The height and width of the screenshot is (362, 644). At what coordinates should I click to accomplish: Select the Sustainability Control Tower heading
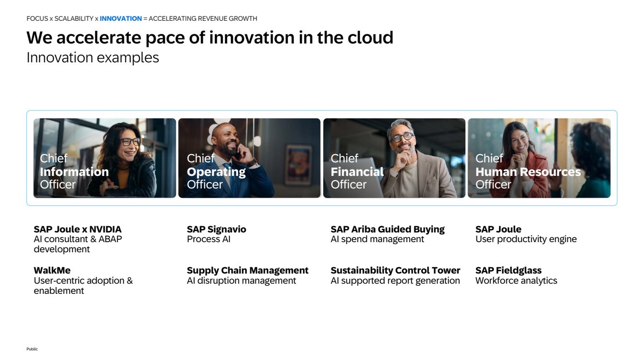(395, 270)
